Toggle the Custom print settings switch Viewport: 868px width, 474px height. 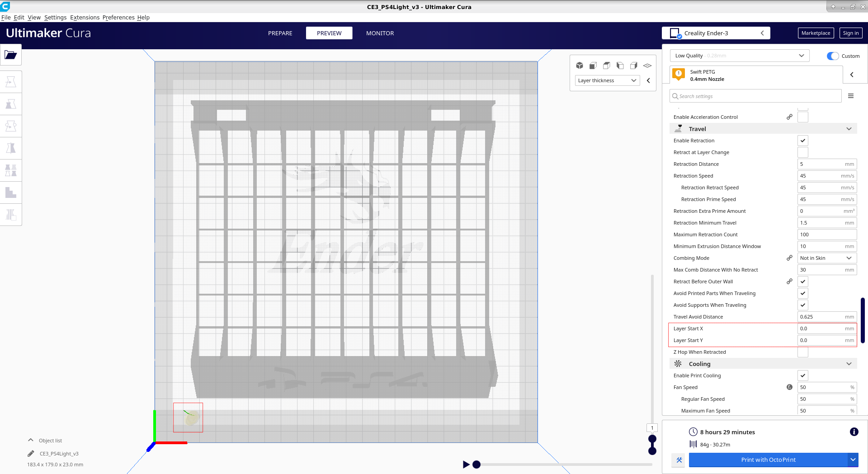pyautogui.click(x=833, y=56)
